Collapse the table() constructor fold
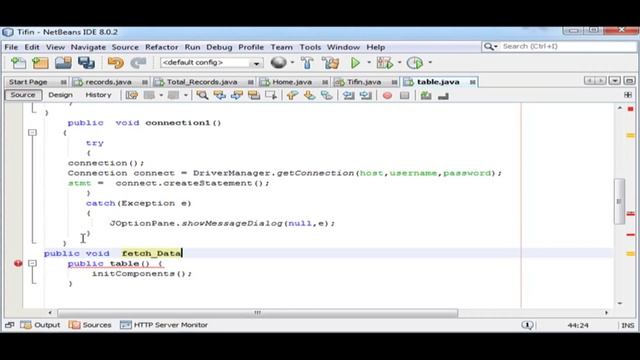640x360 pixels. [32, 263]
